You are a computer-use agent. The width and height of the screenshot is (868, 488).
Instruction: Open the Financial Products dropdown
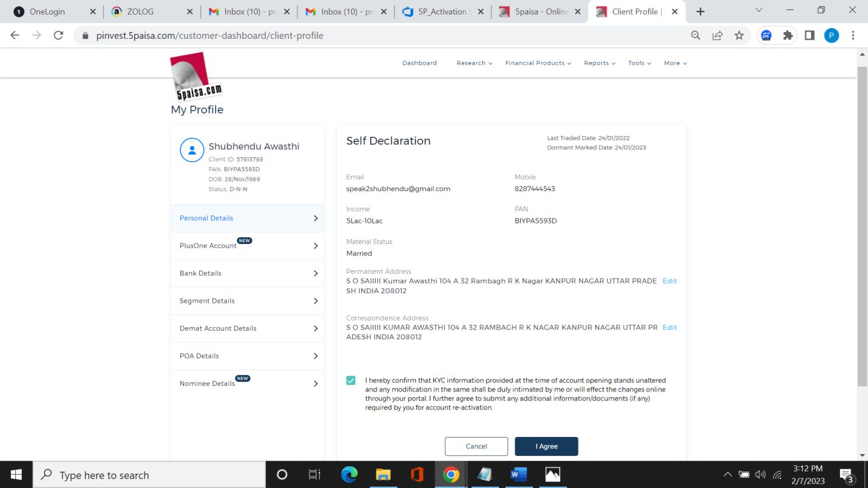click(538, 63)
